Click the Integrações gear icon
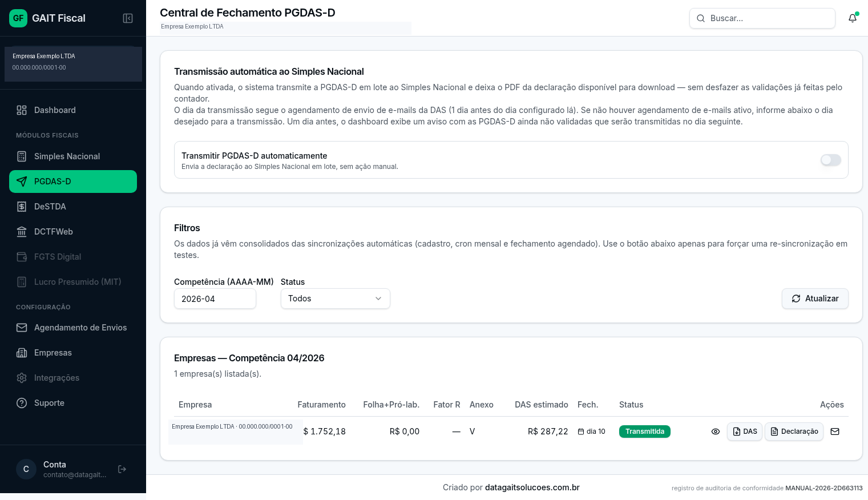The image size is (868, 500). coord(22,378)
